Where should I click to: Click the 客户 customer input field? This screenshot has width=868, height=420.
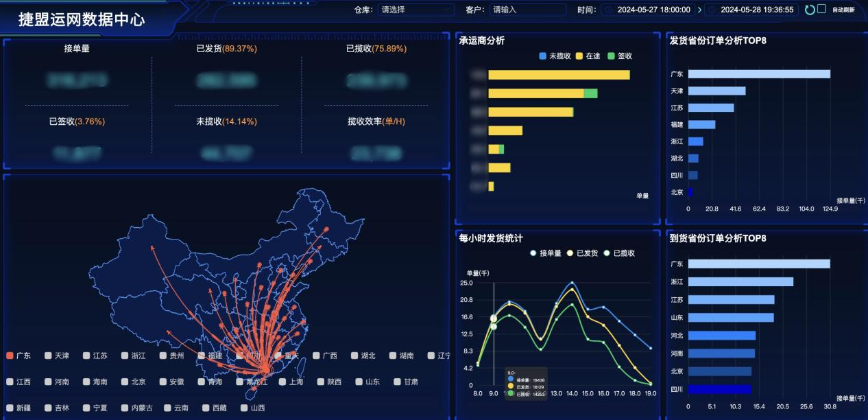coord(528,10)
